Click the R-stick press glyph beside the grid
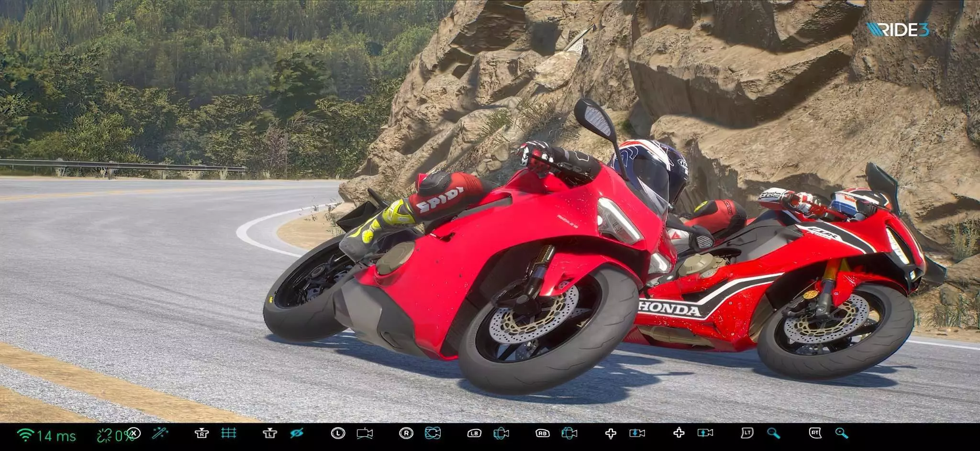 [x=201, y=433]
